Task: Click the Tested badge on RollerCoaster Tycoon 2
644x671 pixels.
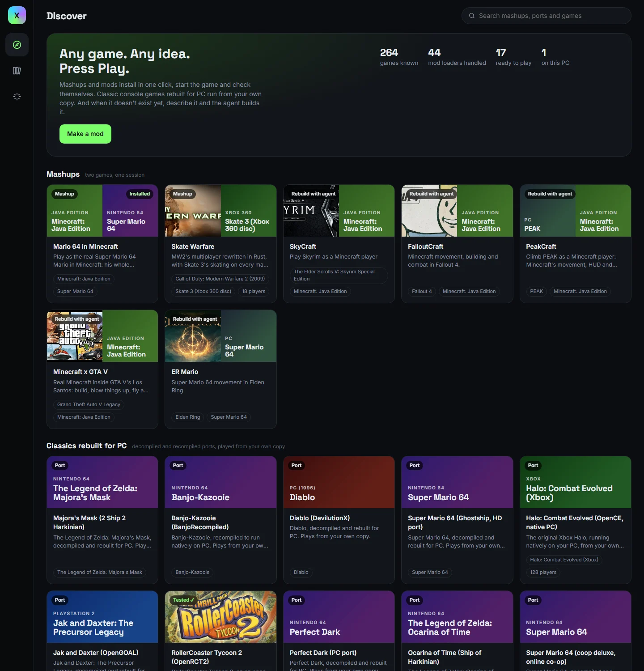Action: (x=183, y=600)
